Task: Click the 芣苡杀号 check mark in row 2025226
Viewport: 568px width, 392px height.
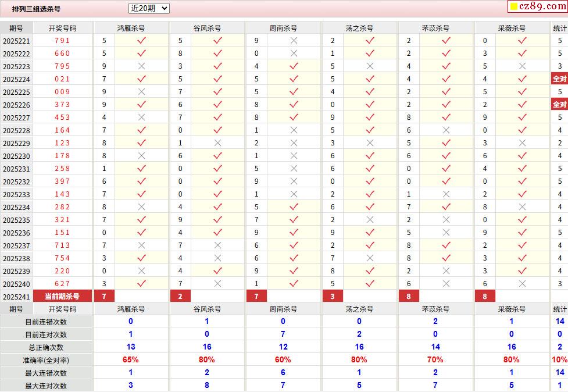Action: pyautogui.click(x=446, y=104)
